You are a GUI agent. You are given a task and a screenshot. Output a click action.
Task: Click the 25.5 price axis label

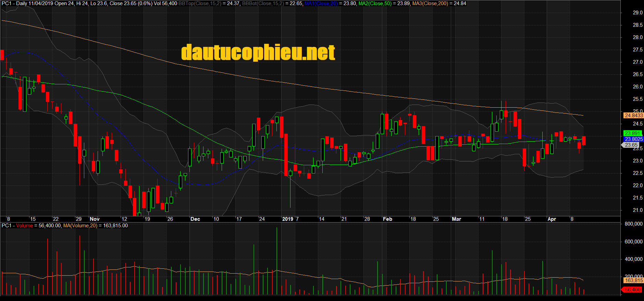[637, 99]
